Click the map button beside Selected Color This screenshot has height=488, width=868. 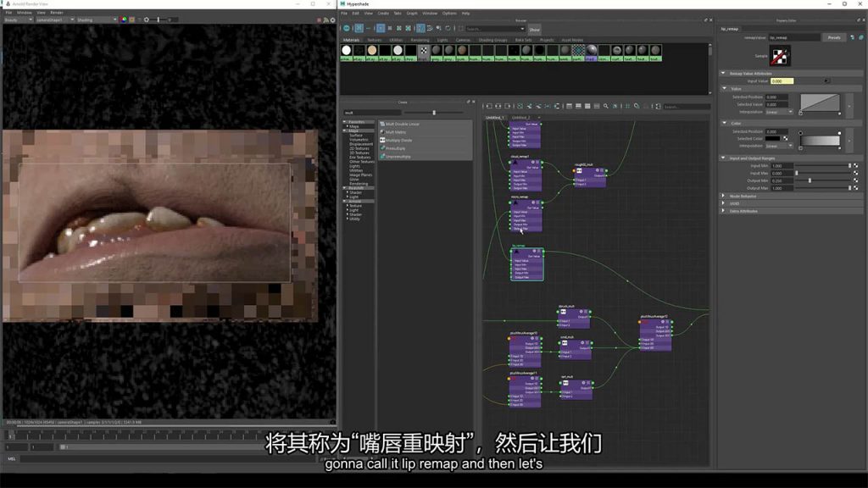pyautogui.click(x=786, y=138)
